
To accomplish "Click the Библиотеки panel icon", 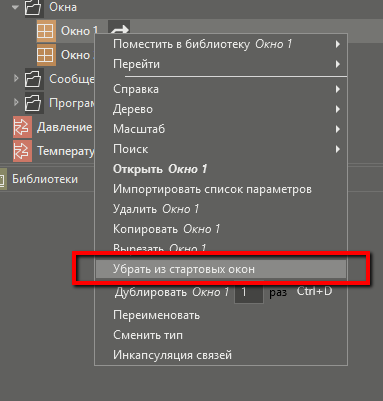I will (2, 179).
